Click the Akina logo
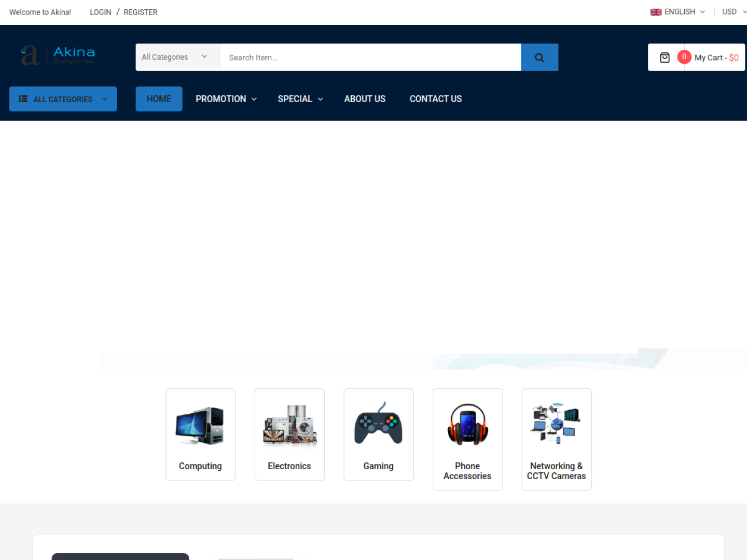 (x=58, y=55)
